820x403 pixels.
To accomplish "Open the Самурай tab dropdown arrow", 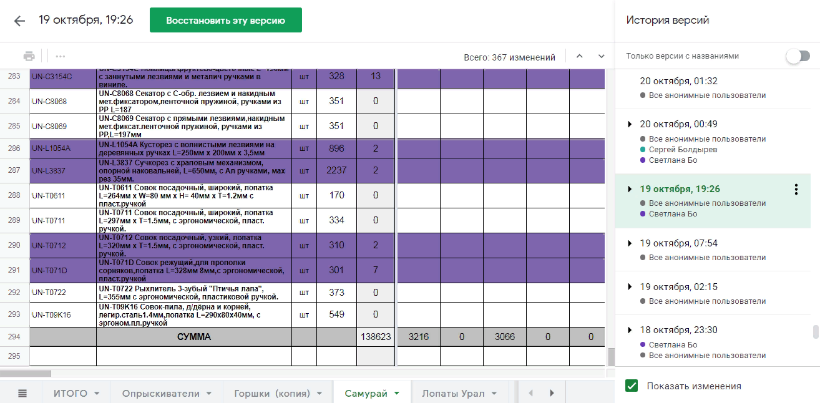I will (x=397, y=393).
